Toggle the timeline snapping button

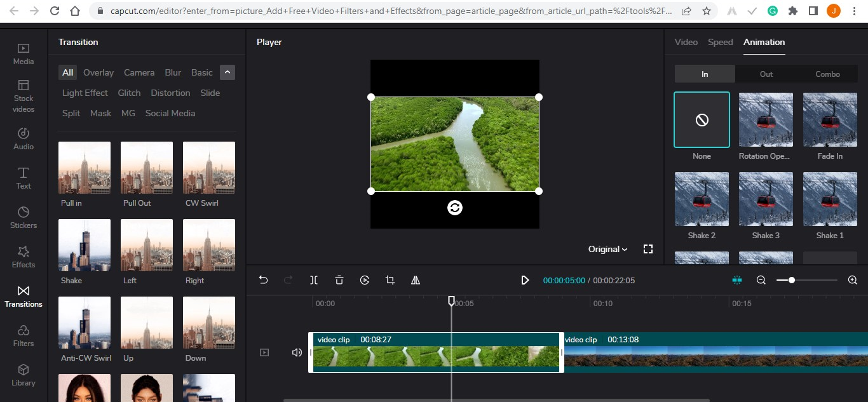[x=737, y=280]
